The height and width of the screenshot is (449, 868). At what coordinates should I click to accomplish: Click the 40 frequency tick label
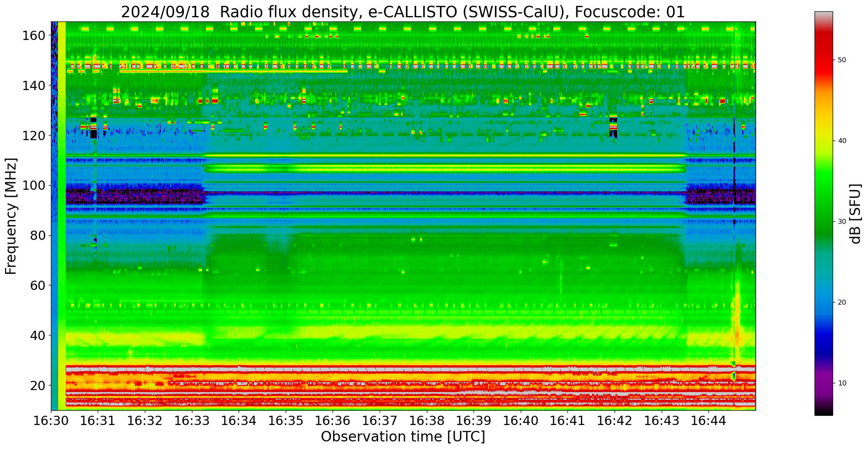(x=37, y=335)
